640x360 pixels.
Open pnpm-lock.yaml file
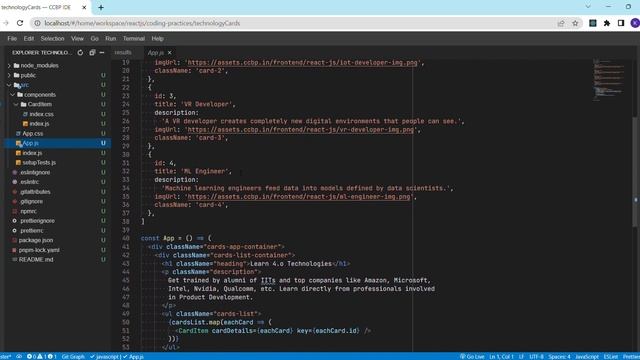click(x=39, y=250)
